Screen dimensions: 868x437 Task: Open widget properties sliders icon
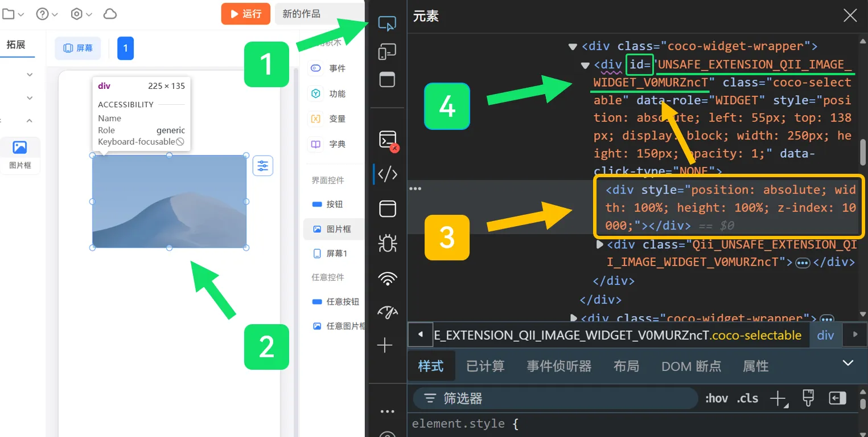coord(263,166)
